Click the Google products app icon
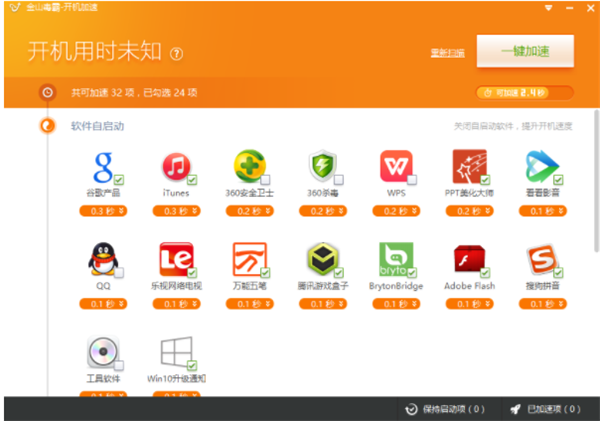Screen dimensions: 600x421 [x=103, y=167]
